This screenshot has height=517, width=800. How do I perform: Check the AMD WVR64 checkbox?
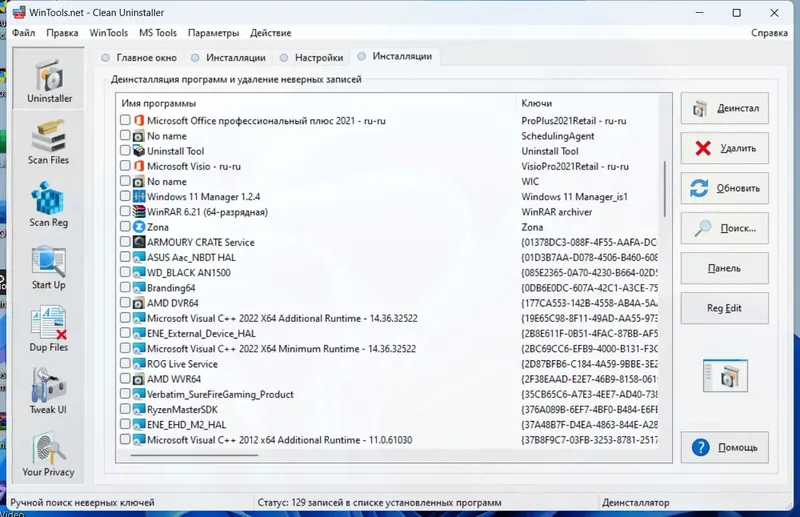tap(125, 379)
